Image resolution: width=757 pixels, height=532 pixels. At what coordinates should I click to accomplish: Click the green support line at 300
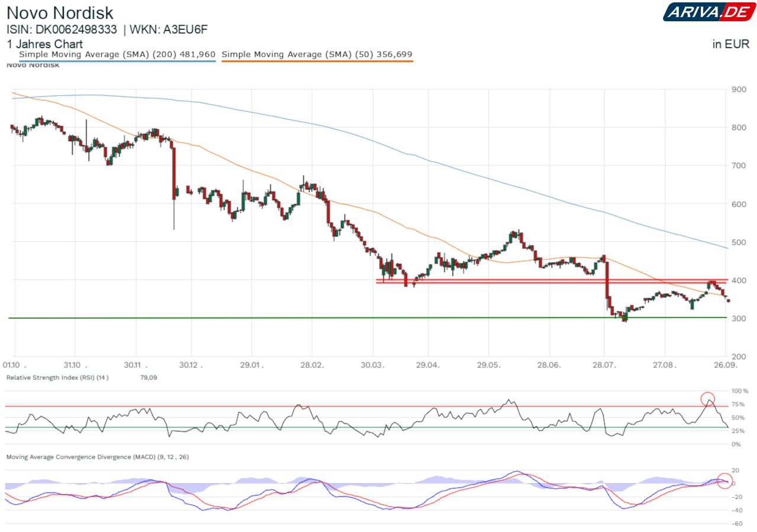tap(296, 318)
